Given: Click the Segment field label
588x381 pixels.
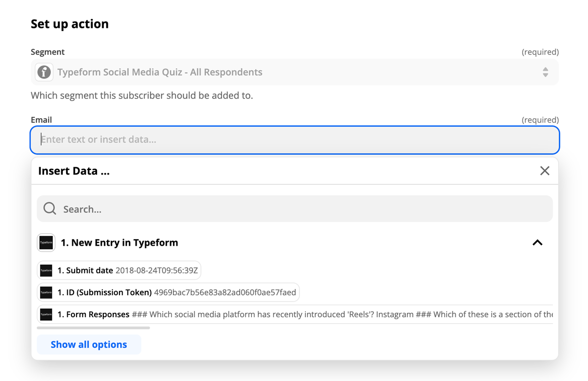Looking at the screenshot, I should [48, 52].
